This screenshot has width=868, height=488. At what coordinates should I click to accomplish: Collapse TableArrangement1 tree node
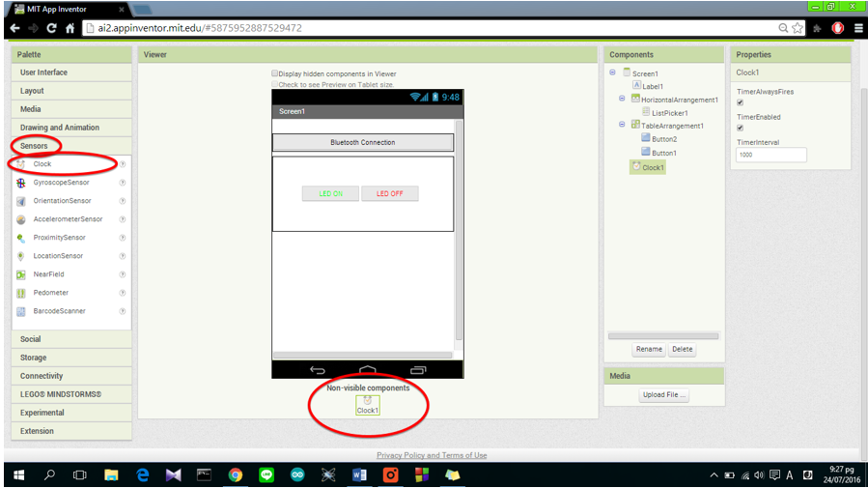(x=622, y=125)
